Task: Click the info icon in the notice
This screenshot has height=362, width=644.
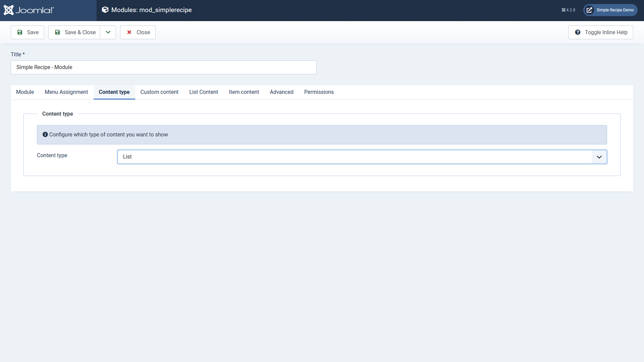Action: point(45,134)
